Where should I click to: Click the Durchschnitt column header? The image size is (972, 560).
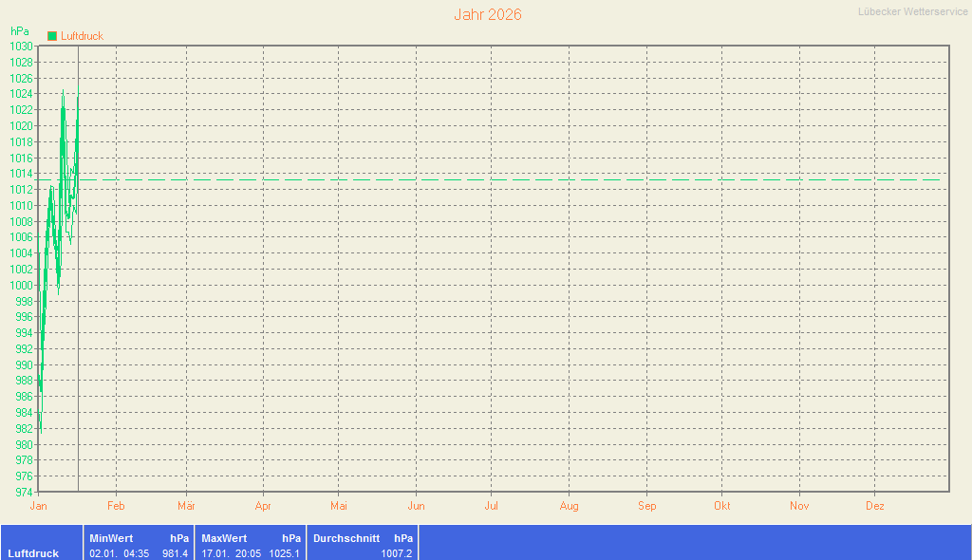(x=346, y=538)
